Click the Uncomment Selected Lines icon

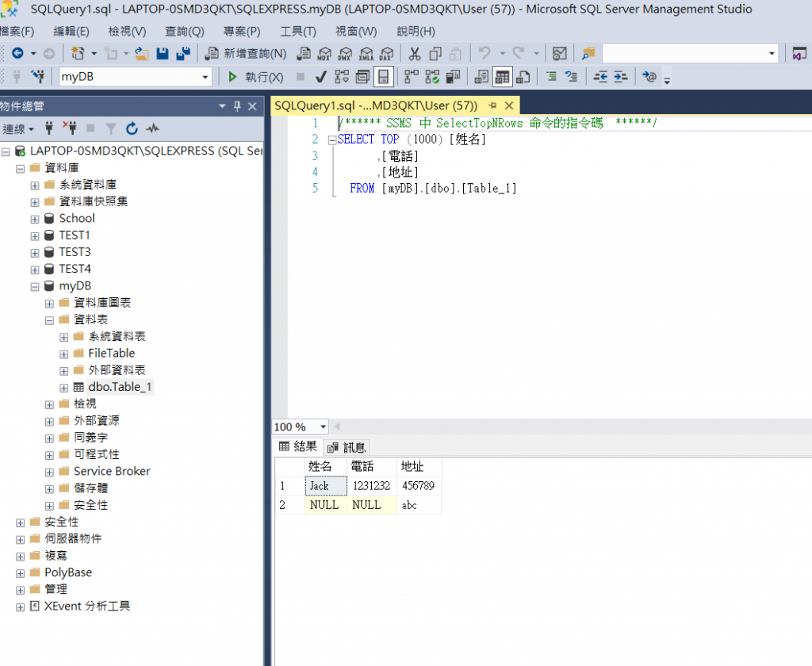pyautogui.click(x=571, y=77)
